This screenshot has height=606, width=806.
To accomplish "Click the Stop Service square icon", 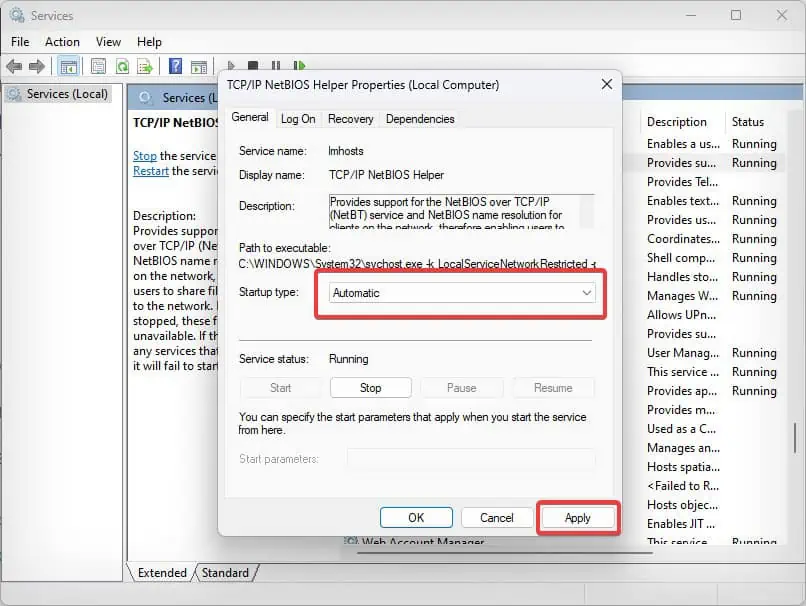I will pos(253,66).
